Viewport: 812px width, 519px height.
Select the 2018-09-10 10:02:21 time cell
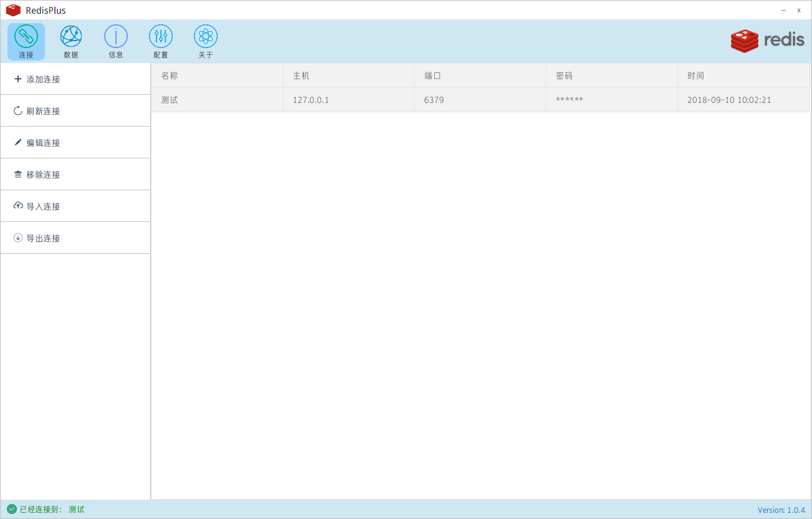coord(743,100)
